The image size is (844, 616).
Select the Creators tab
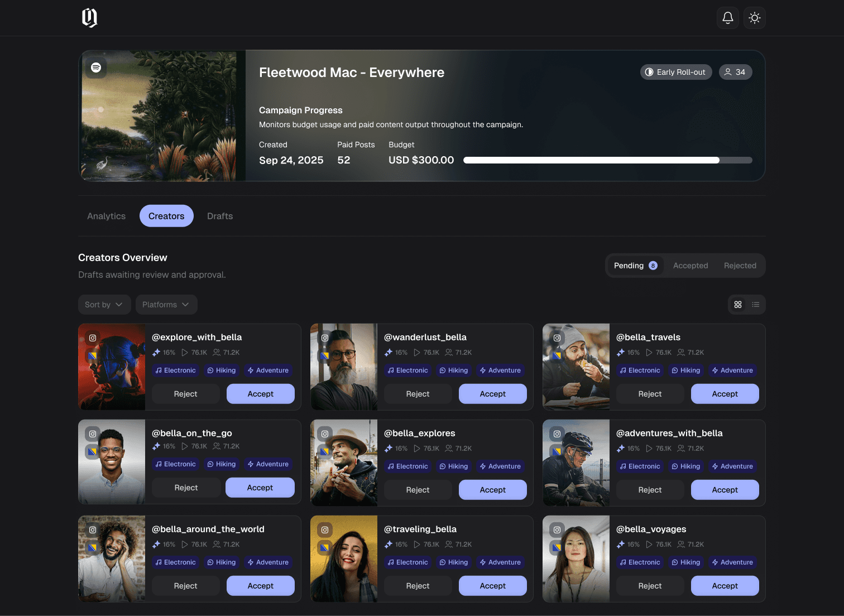166,216
